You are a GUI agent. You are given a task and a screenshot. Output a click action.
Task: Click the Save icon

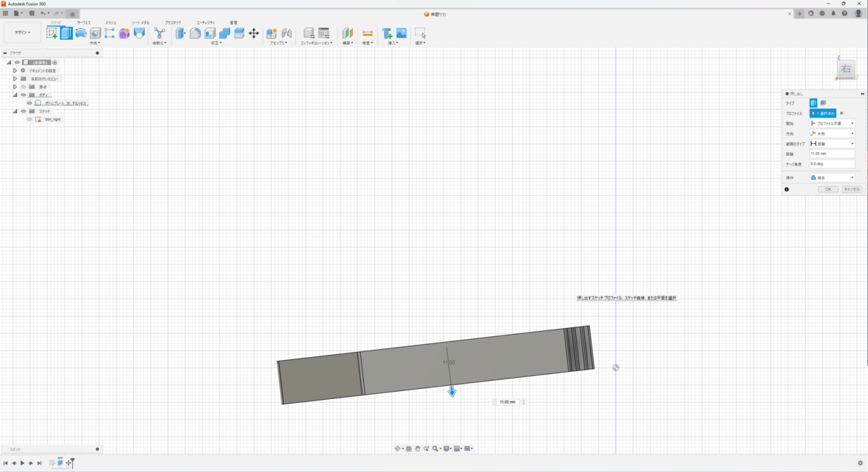(x=32, y=13)
